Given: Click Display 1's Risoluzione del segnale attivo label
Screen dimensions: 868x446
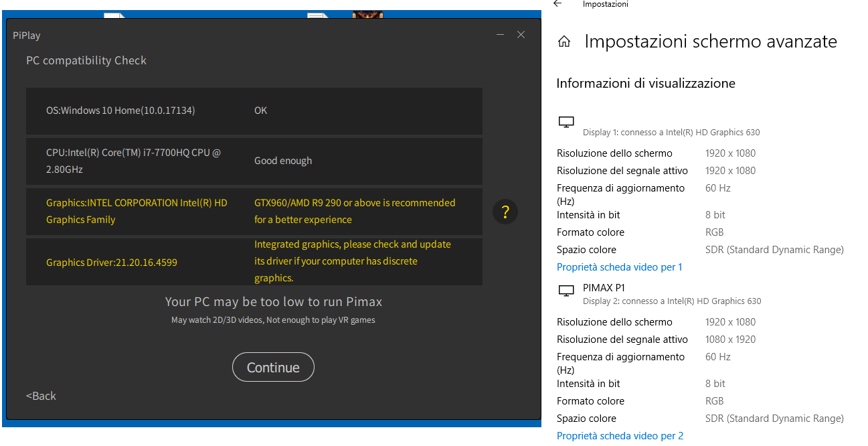Looking at the screenshot, I should click(x=622, y=171).
